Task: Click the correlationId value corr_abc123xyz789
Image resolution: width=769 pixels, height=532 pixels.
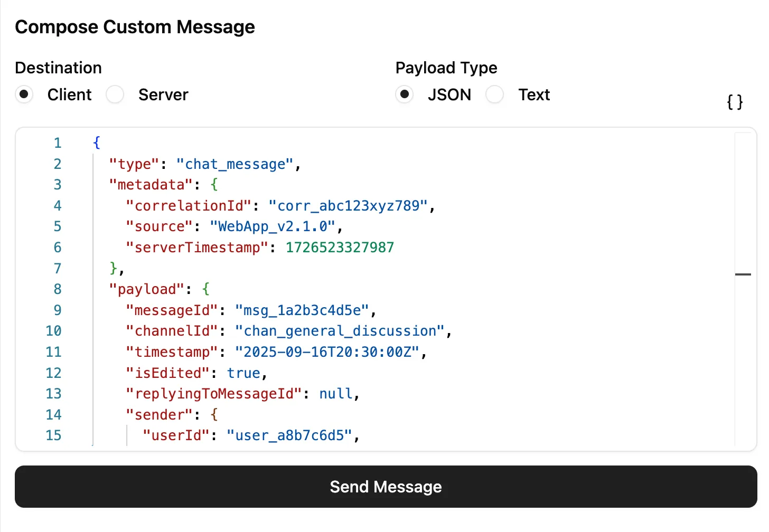Action: pyautogui.click(x=351, y=206)
